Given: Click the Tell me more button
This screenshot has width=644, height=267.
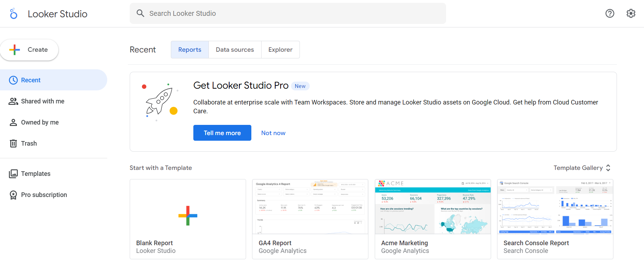Looking at the screenshot, I should click(222, 133).
